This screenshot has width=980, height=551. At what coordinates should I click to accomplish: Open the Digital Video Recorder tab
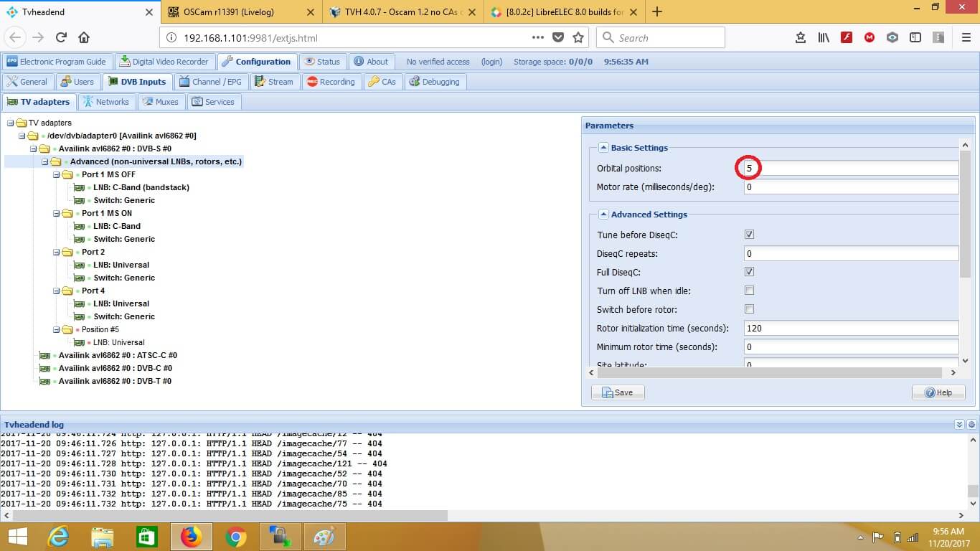164,62
